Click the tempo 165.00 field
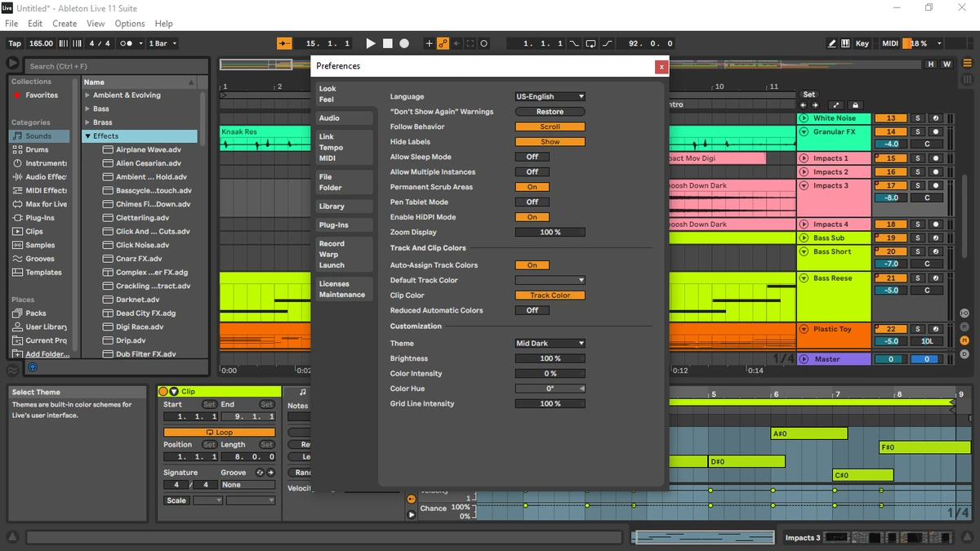Image resolution: width=980 pixels, height=551 pixels. [41, 43]
